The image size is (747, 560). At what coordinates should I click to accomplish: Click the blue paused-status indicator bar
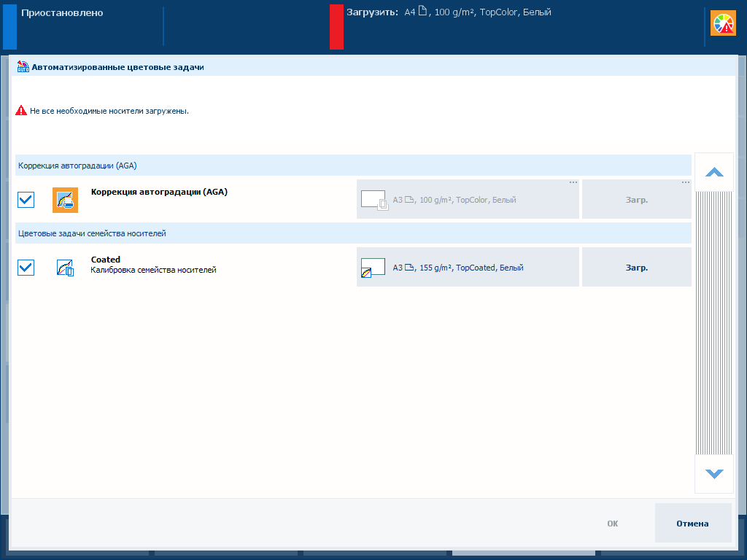click(9, 27)
